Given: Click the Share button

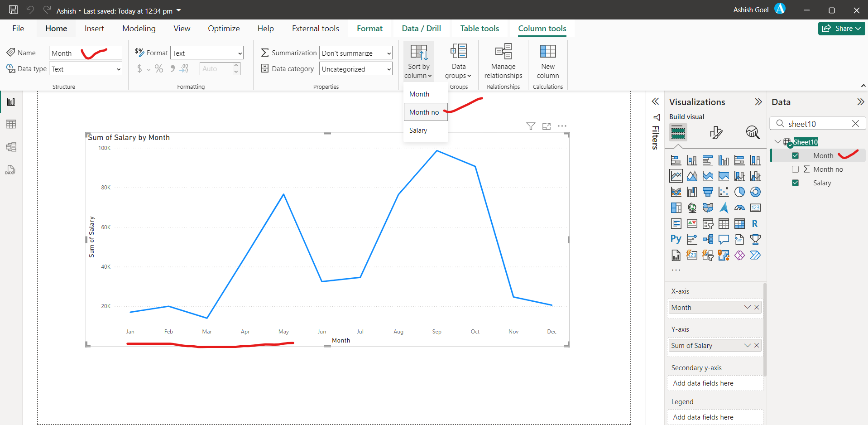Looking at the screenshot, I should pyautogui.click(x=841, y=28).
